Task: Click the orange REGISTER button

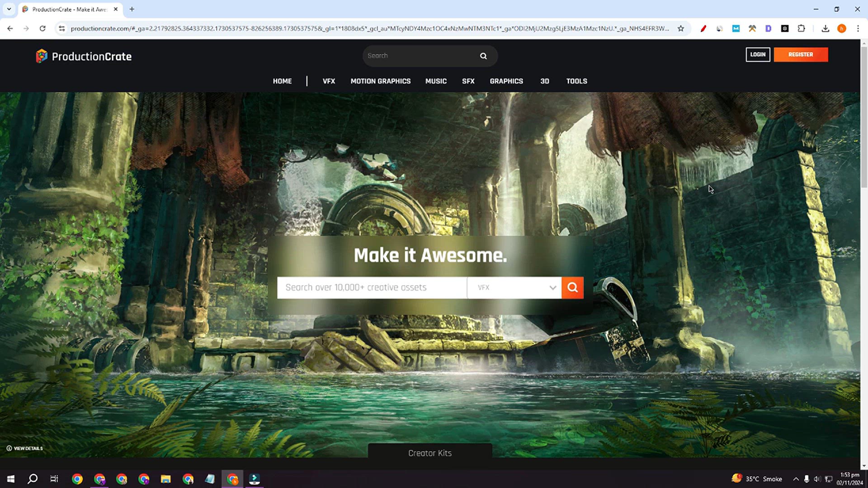Action: pyautogui.click(x=801, y=55)
